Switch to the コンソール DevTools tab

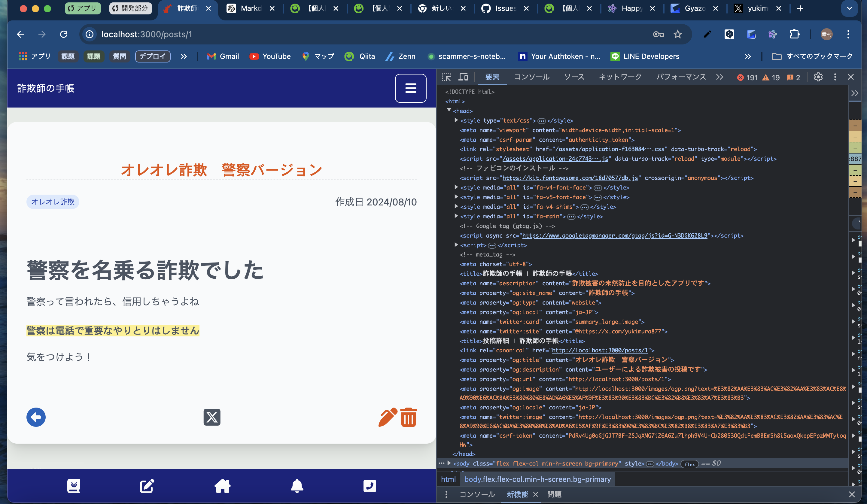click(x=532, y=77)
